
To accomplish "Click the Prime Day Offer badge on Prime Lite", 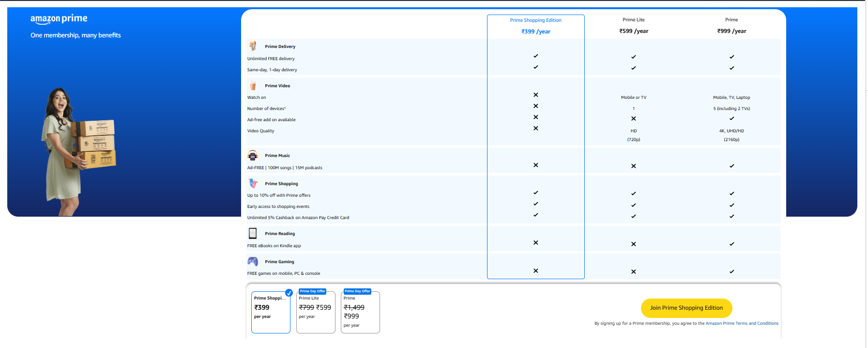I will [x=312, y=291].
